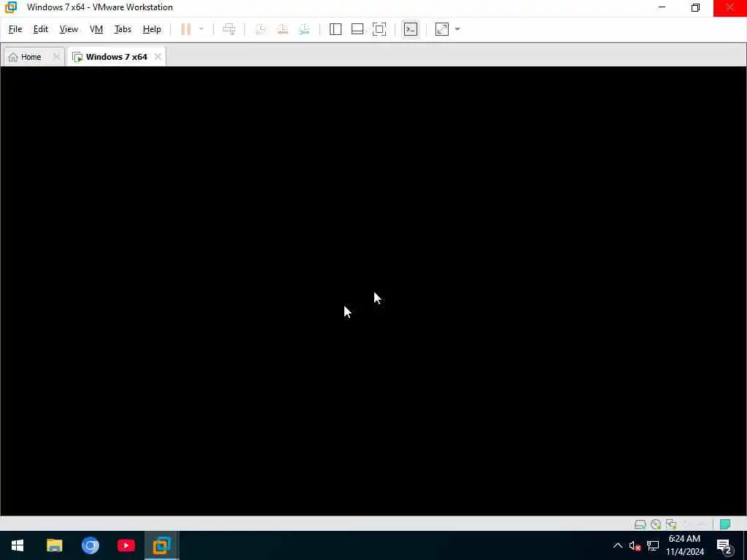This screenshot has width=747, height=560.
Task: Switch to the Home tab
Action: tap(31, 57)
